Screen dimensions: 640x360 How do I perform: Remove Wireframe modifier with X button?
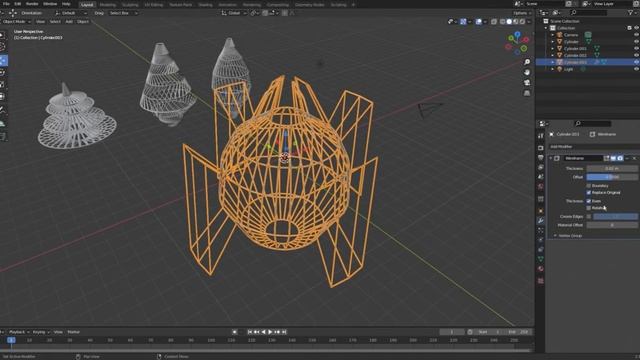click(x=634, y=158)
